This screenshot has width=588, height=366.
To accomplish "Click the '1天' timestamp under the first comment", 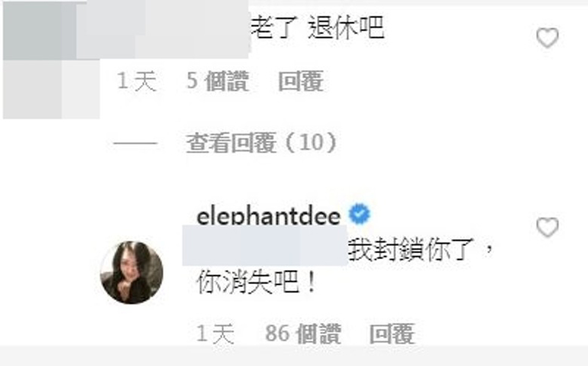I will tap(137, 81).
